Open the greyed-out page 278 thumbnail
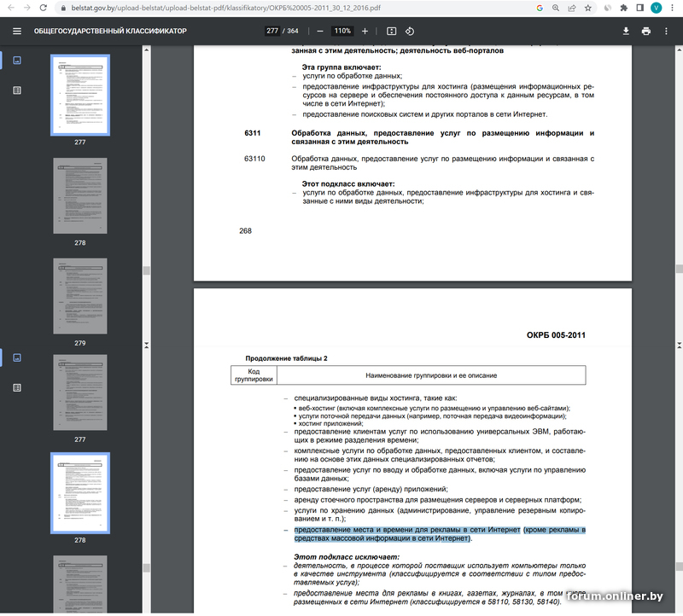This screenshot has width=683, height=616. tap(80, 195)
